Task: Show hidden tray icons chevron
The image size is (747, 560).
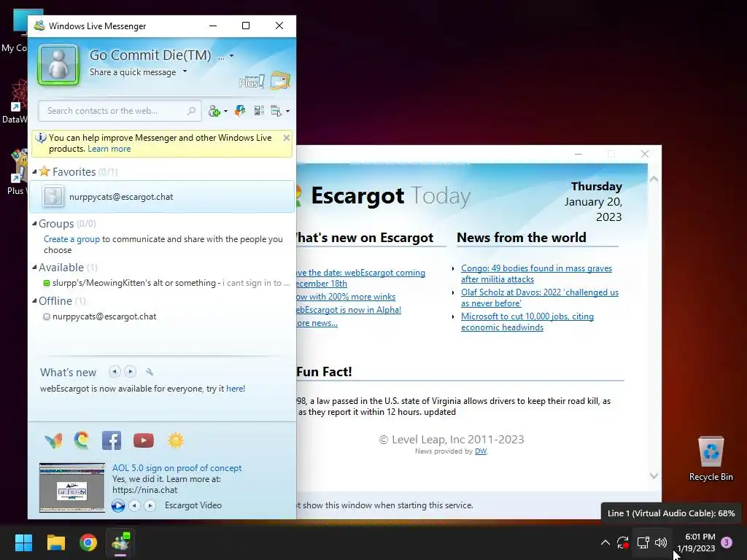Action: (x=605, y=542)
